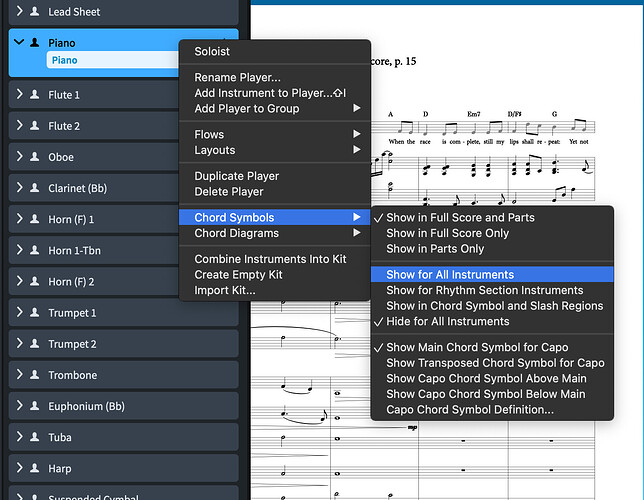Select the Piano instrument label field
Screen dimensions: 644x500
[x=113, y=60]
